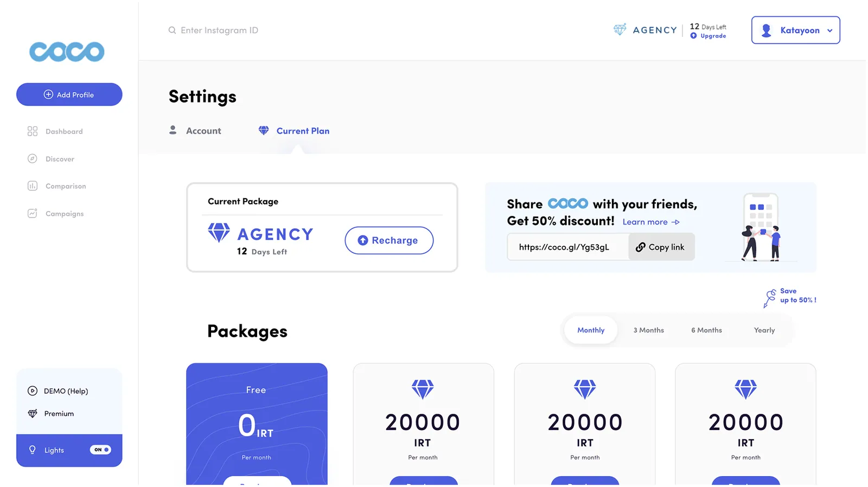The image size is (868, 487).
Task: Select the 3 Months billing option
Action: (649, 330)
